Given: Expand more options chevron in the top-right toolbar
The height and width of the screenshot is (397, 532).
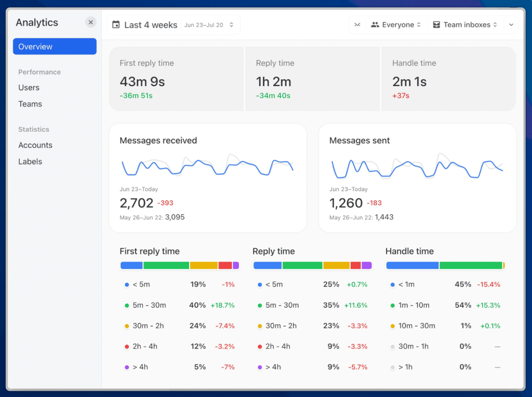Looking at the screenshot, I should pyautogui.click(x=511, y=24).
